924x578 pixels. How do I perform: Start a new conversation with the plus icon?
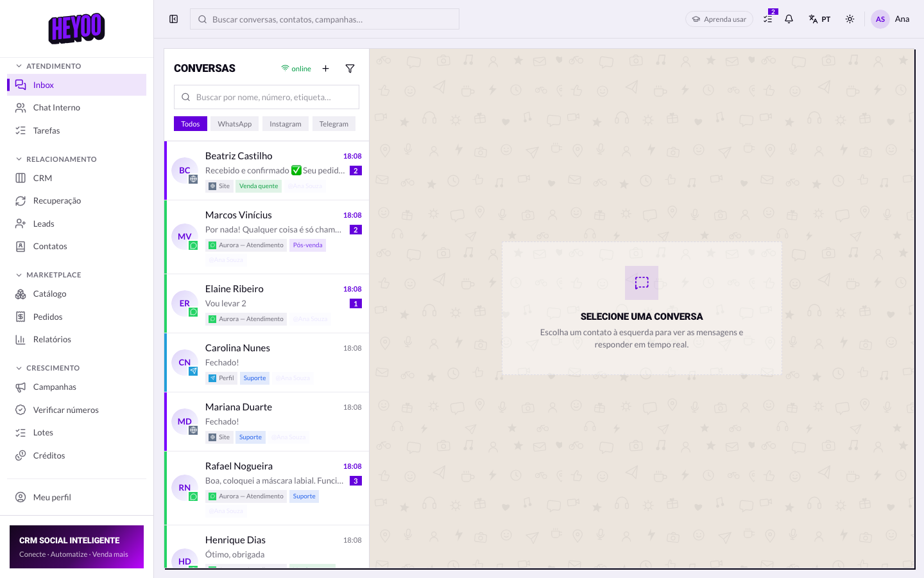[x=325, y=69]
